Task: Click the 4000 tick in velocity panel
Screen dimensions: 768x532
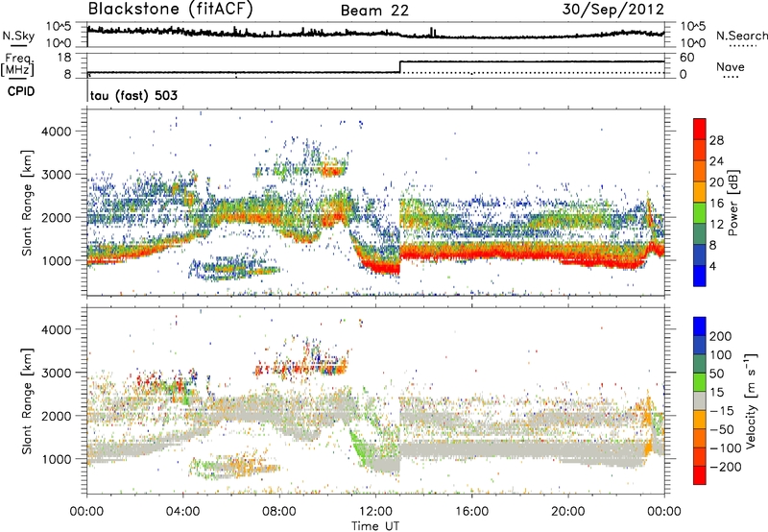Action: (x=57, y=329)
